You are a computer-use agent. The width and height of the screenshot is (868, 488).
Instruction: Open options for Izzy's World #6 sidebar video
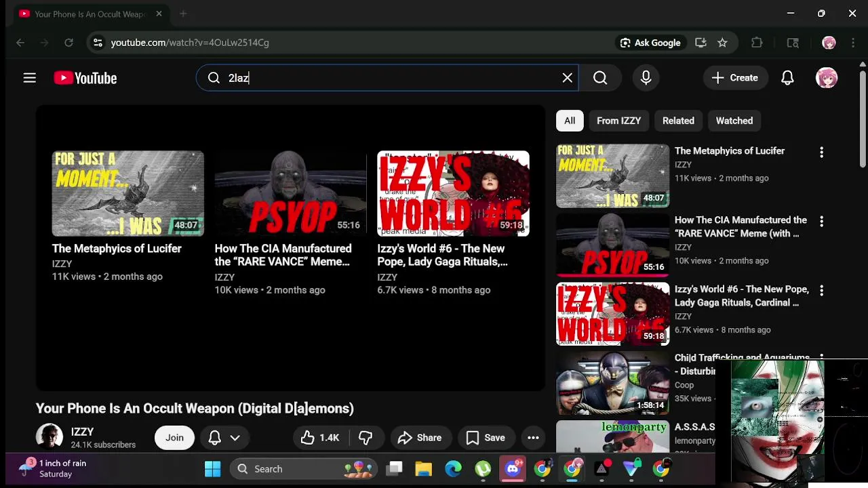(821, 291)
